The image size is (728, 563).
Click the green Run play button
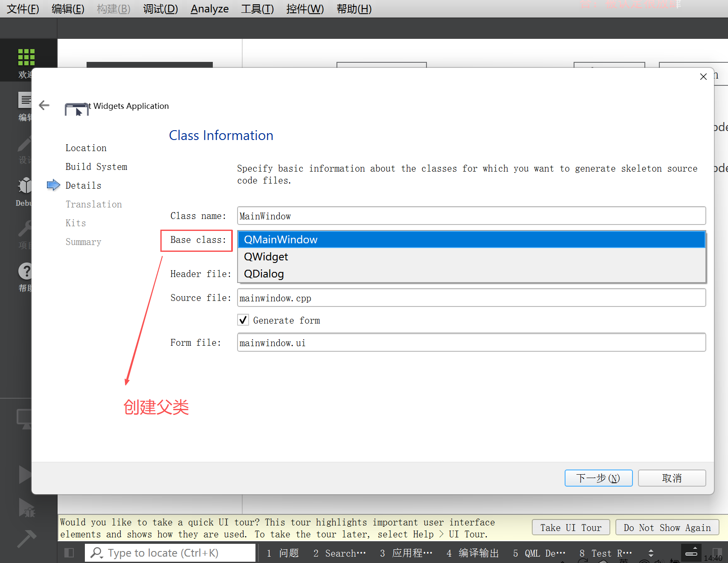(x=25, y=474)
